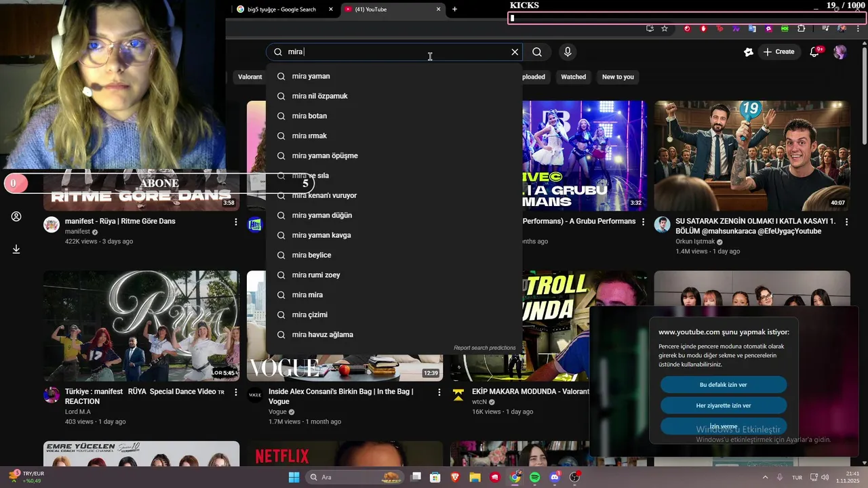Open Chrome media controls icon
The image size is (868, 488).
825,28
